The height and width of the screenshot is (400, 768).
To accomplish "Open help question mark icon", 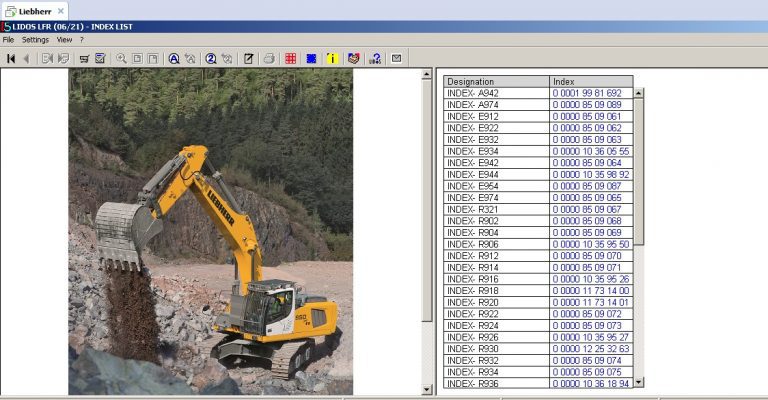I will (375, 59).
